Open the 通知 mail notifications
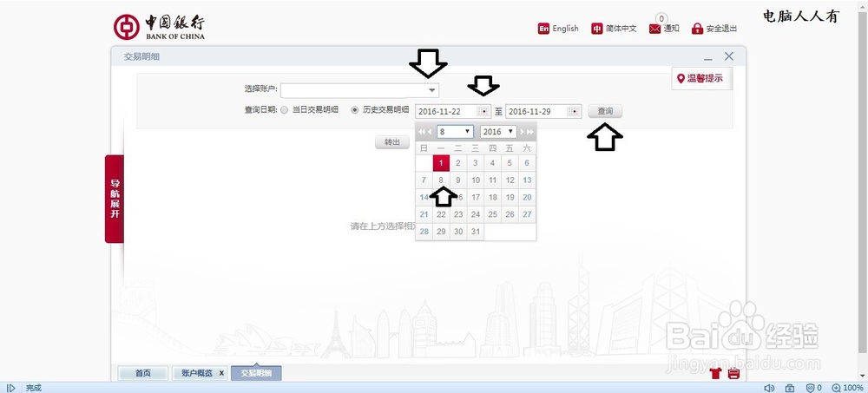Viewport: 868px width, 393px height. pos(664,29)
